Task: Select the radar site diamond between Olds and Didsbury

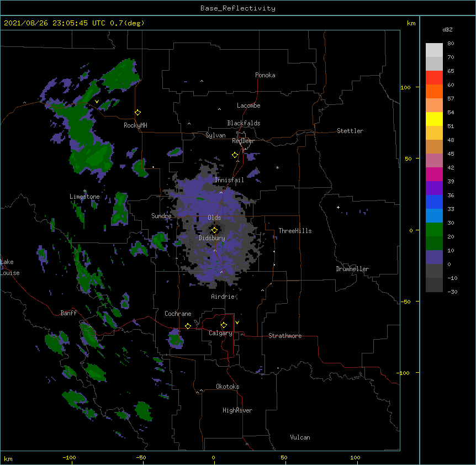Action: tap(214, 230)
